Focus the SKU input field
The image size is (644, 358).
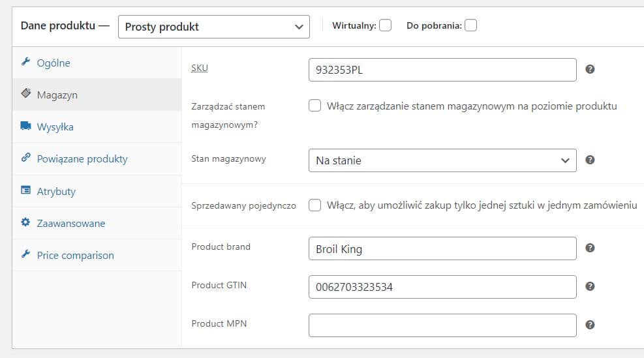[442, 70]
